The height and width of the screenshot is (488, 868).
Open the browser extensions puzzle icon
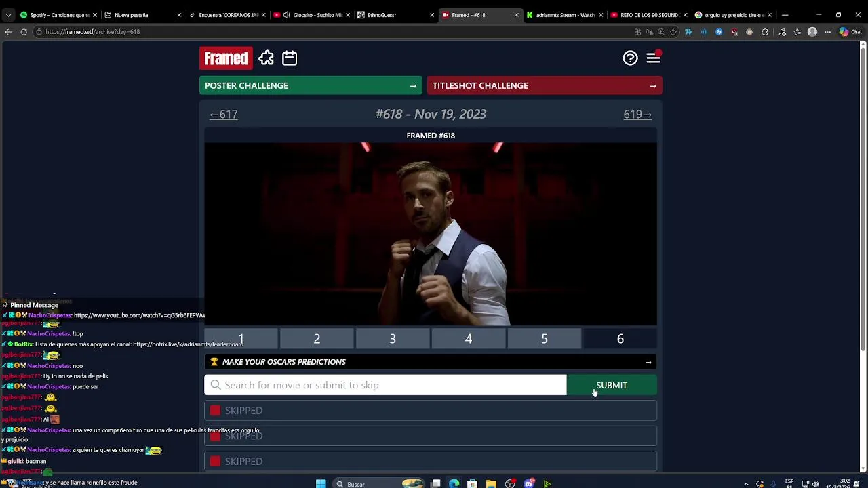765,32
